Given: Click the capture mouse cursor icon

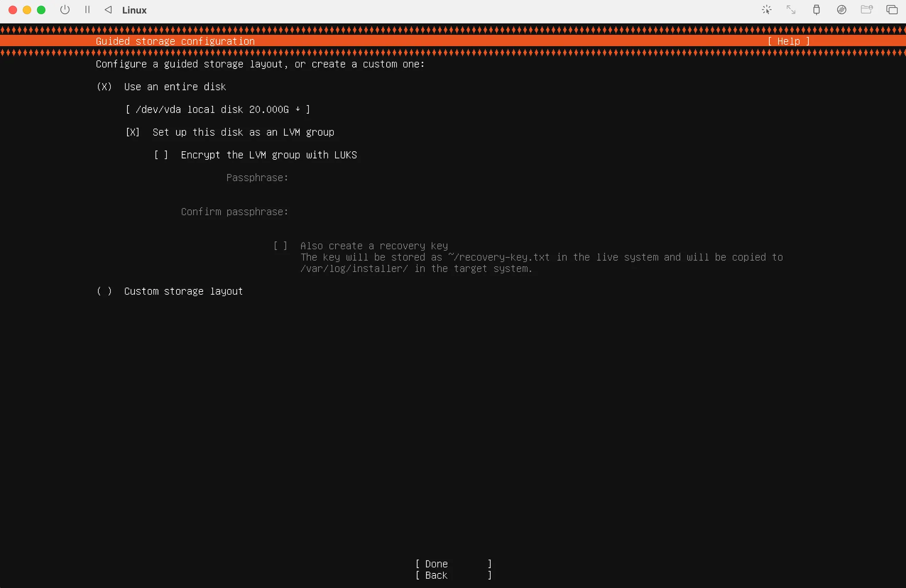Looking at the screenshot, I should click(767, 10).
